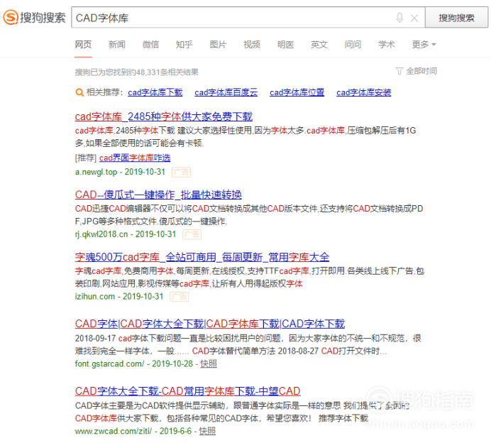Click the a.newgl.top URL text
This screenshot has height=448, width=491.
[x=96, y=172]
